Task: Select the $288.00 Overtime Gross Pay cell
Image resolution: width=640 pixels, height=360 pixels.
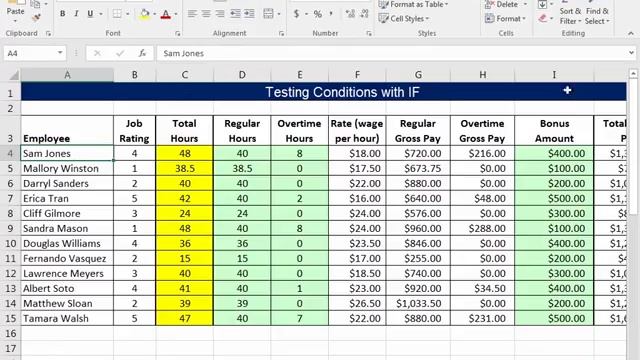Action: 482,229
